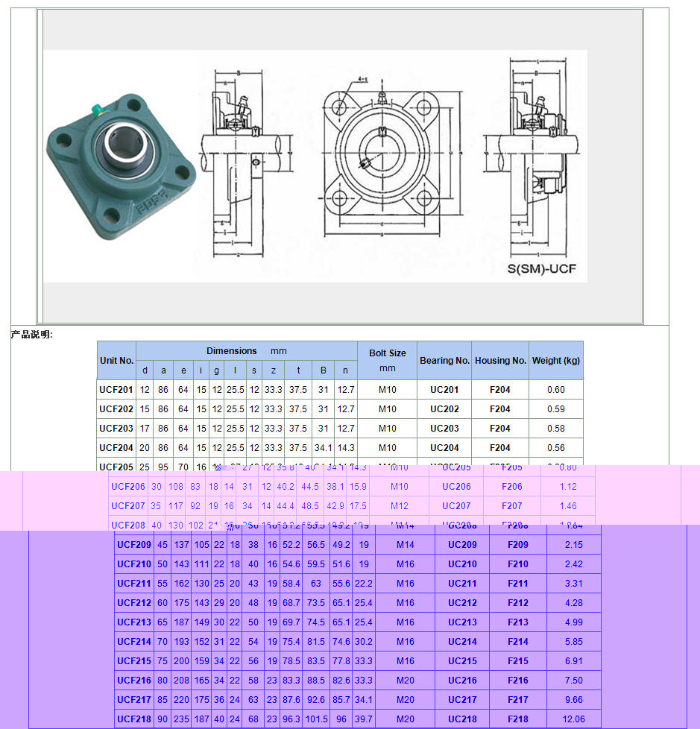The width and height of the screenshot is (700, 729).
Task: Select the UCF215 unit number cell
Action: (134, 660)
